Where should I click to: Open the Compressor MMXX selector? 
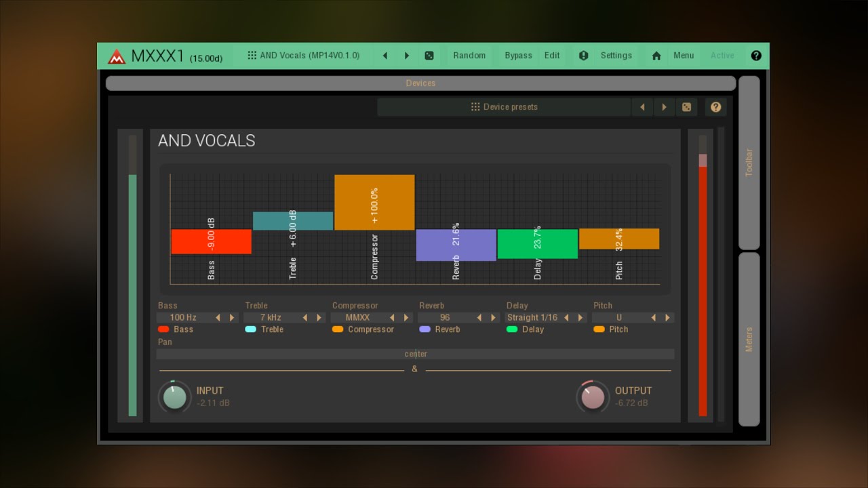tap(357, 317)
